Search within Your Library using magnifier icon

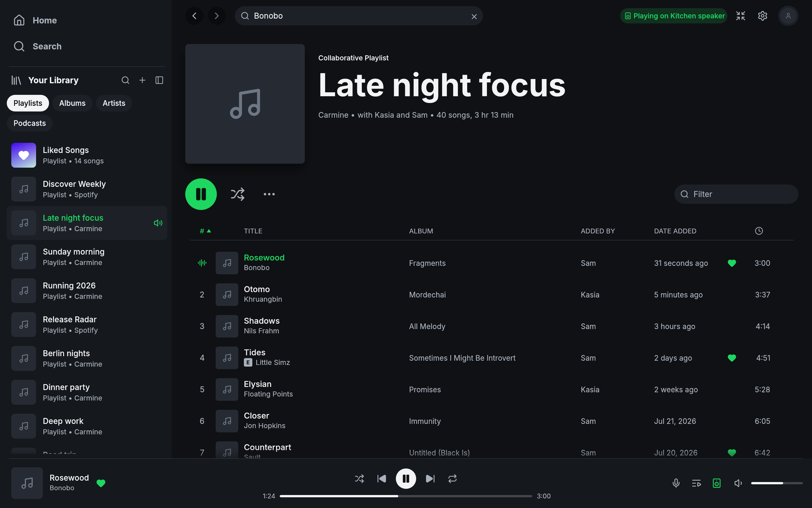pyautogui.click(x=125, y=80)
